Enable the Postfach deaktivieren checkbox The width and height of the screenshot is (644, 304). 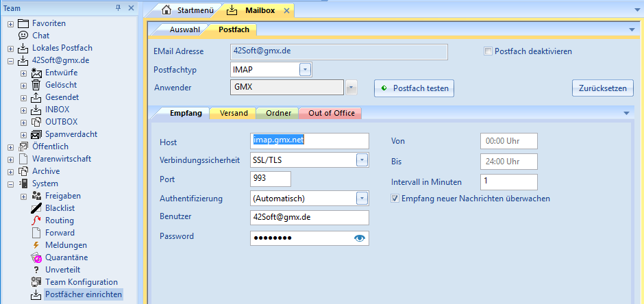tap(488, 51)
